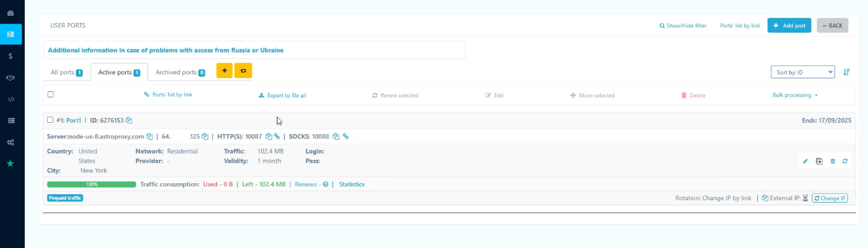Toggle Show/Hide filter
Image resolution: width=868 pixels, height=248 pixels.
[x=683, y=26]
